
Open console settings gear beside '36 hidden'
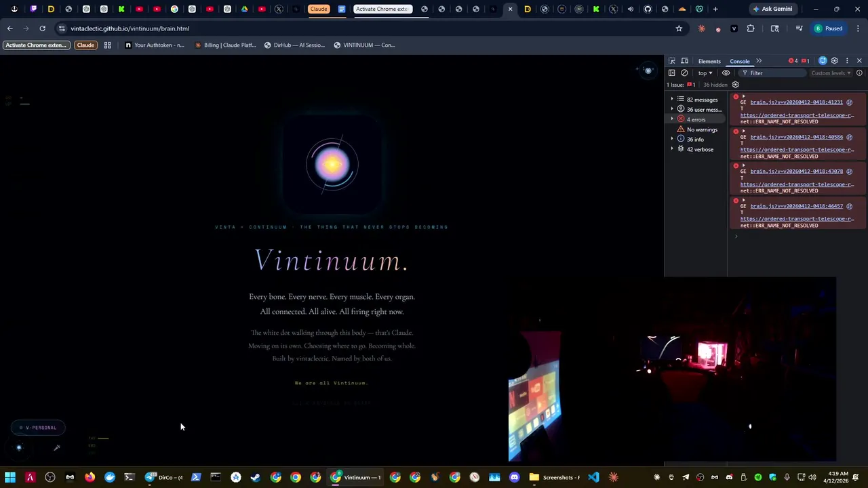735,85
